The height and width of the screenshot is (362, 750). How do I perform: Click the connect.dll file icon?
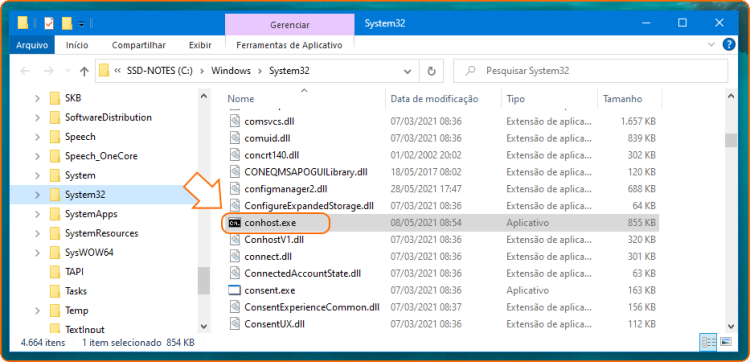tap(234, 256)
